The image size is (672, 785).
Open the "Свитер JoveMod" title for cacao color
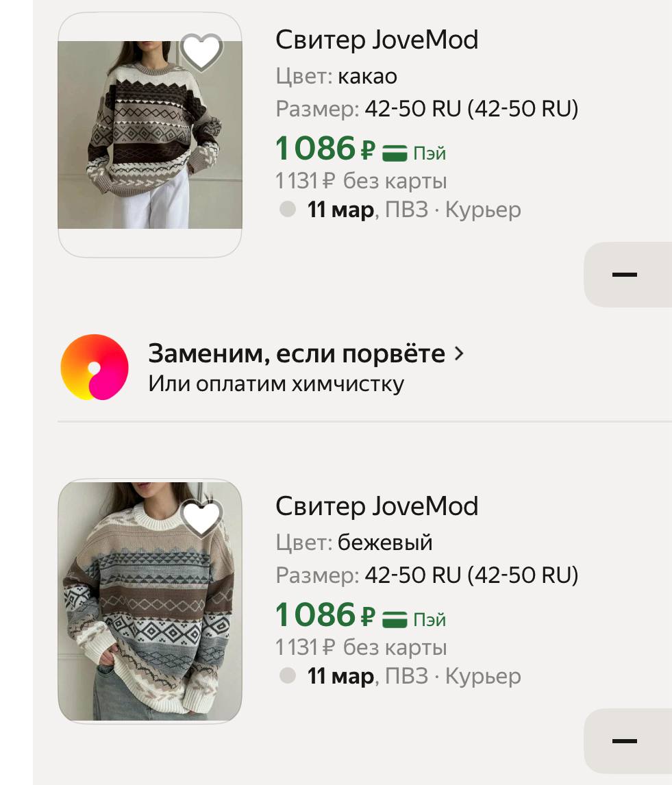(377, 40)
